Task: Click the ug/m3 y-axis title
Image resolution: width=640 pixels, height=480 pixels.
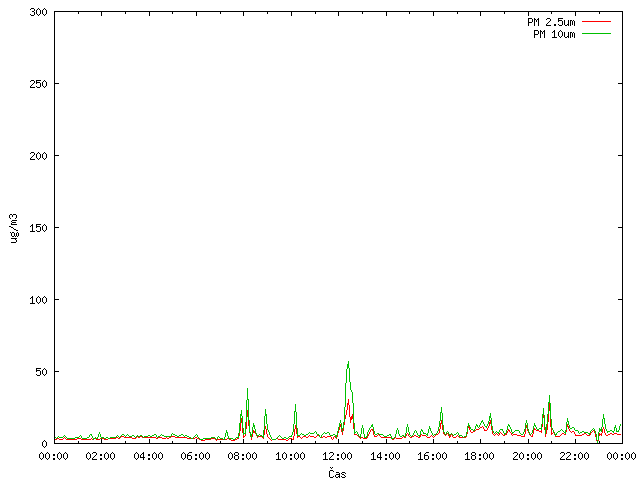Action: click(x=13, y=228)
